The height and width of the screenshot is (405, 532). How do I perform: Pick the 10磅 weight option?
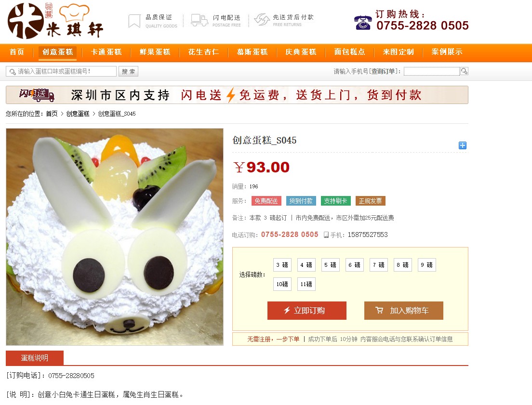(x=282, y=284)
